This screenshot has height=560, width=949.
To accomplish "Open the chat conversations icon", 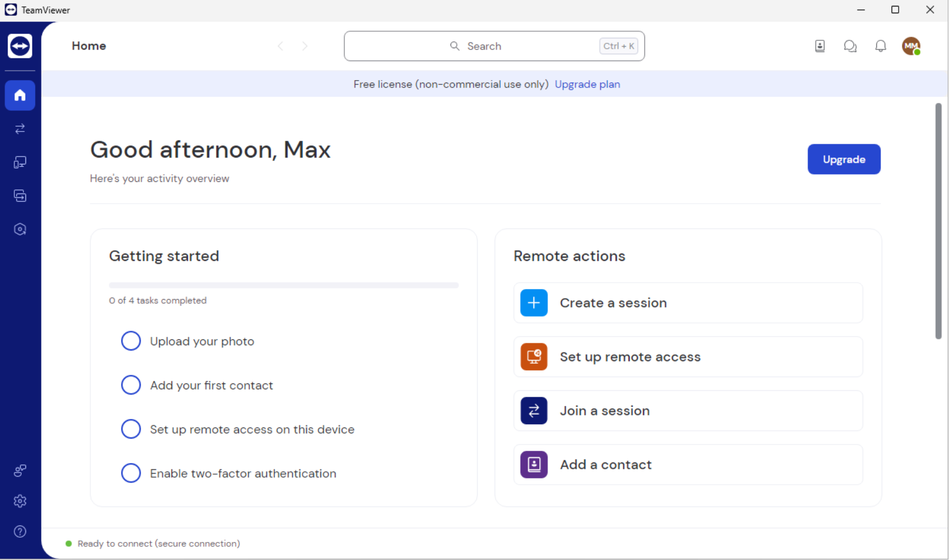I will click(x=850, y=46).
